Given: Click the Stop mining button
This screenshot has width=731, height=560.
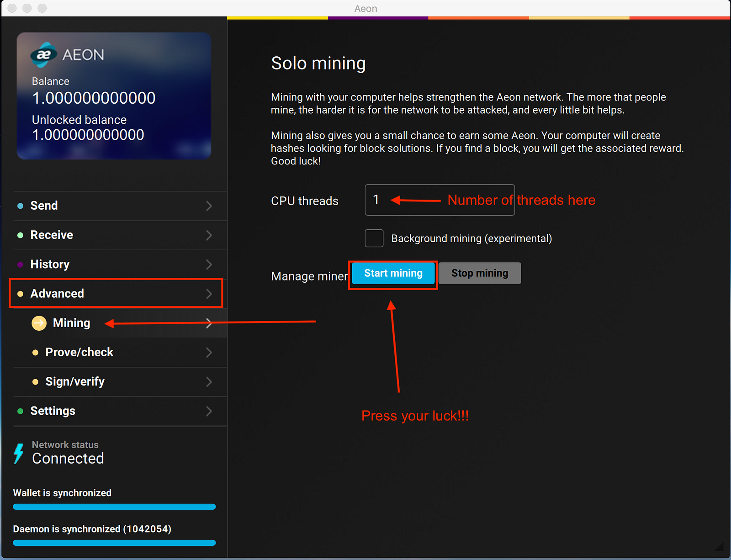Looking at the screenshot, I should pos(480,273).
